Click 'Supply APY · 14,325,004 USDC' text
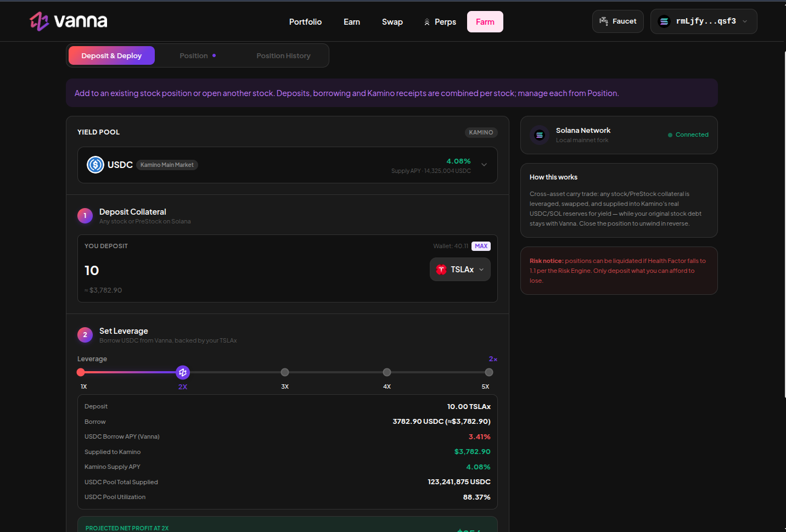This screenshot has height=532, width=786. pos(431,171)
